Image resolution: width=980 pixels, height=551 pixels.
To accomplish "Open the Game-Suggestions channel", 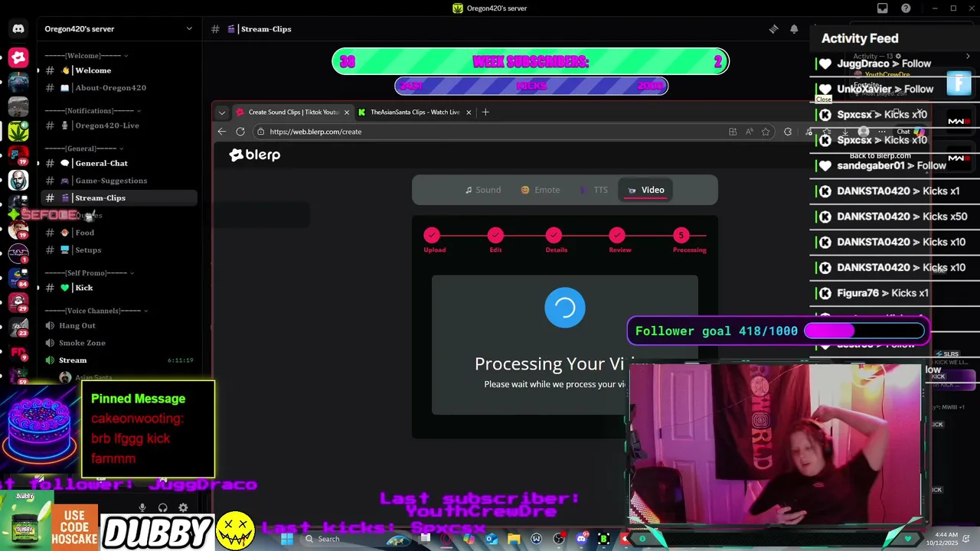I will pos(119,181).
